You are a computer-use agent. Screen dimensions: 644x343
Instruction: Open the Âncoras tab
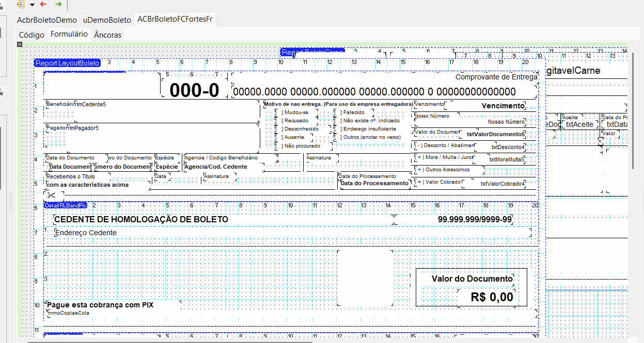click(x=108, y=35)
